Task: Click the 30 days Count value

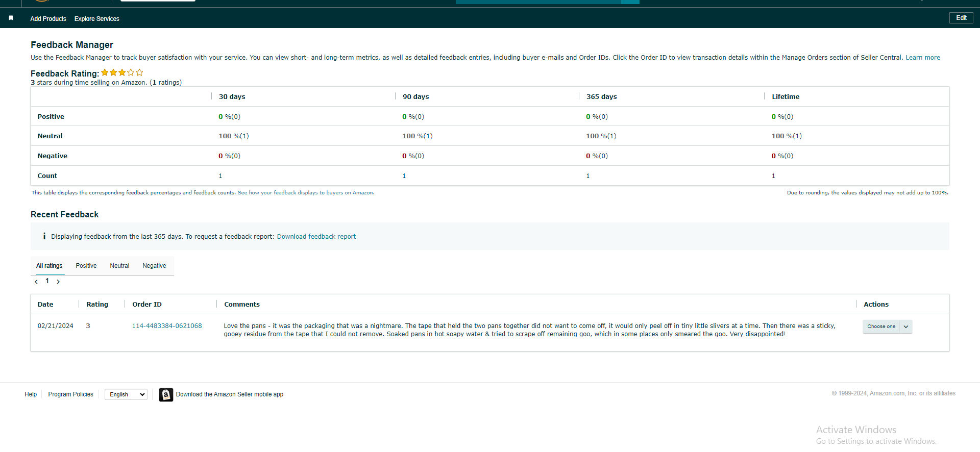Action: pyautogui.click(x=220, y=176)
